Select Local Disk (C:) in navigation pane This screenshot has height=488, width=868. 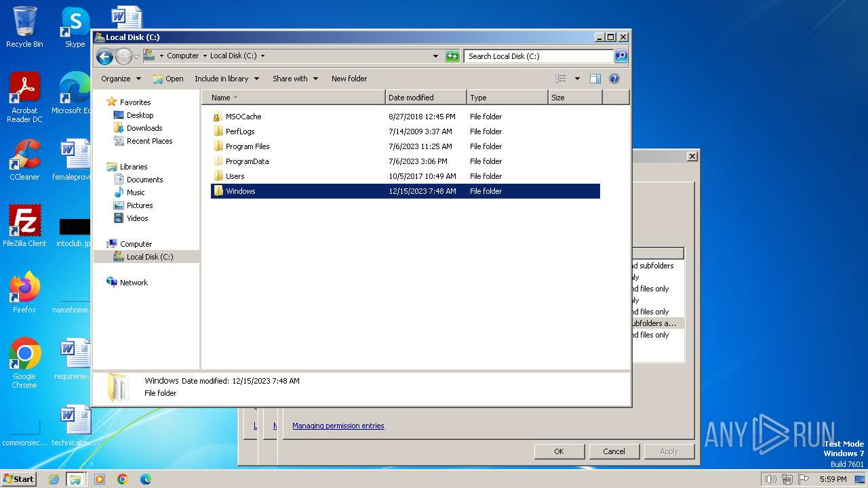click(x=146, y=257)
